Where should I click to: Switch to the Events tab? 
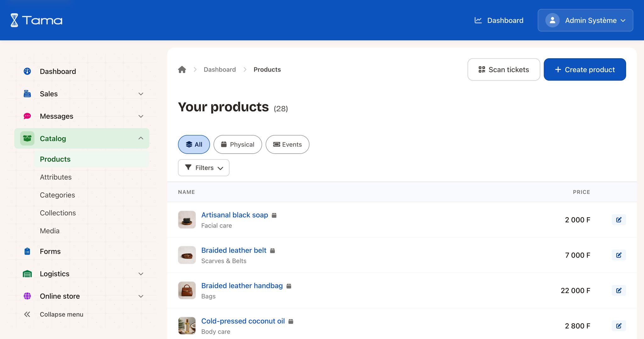pos(287,144)
